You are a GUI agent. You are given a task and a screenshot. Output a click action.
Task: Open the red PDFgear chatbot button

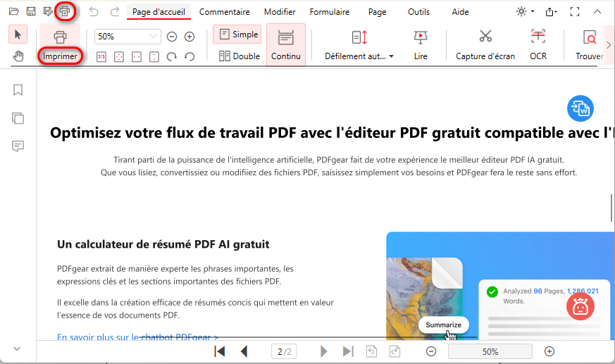(580, 307)
